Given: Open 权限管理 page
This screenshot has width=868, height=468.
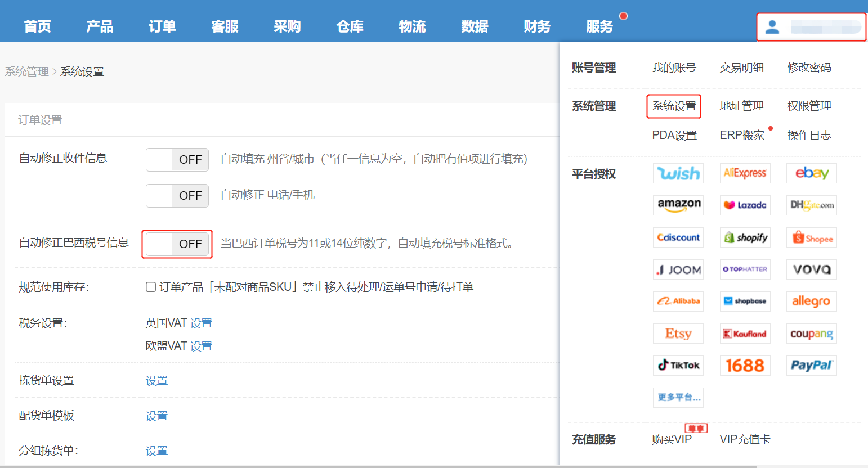Looking at the screenshot, I should (809, 106).
